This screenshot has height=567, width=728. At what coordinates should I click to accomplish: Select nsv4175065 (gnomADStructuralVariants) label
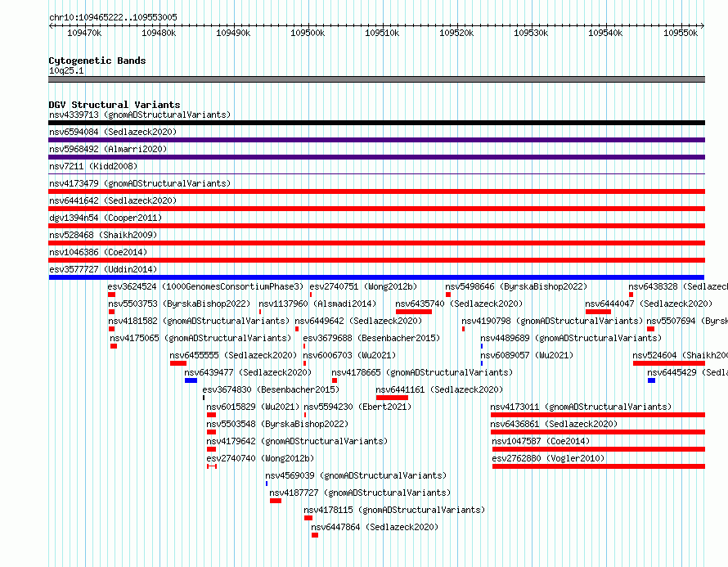point(200,338)
